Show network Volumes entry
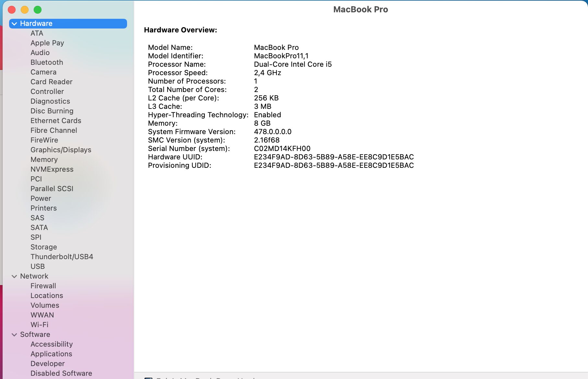Viewport: 588px width, 379px height. pyautogui.click(x=45, y=305)
